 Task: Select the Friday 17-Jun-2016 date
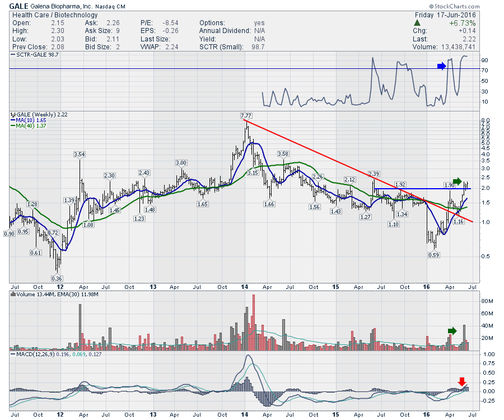445,15
